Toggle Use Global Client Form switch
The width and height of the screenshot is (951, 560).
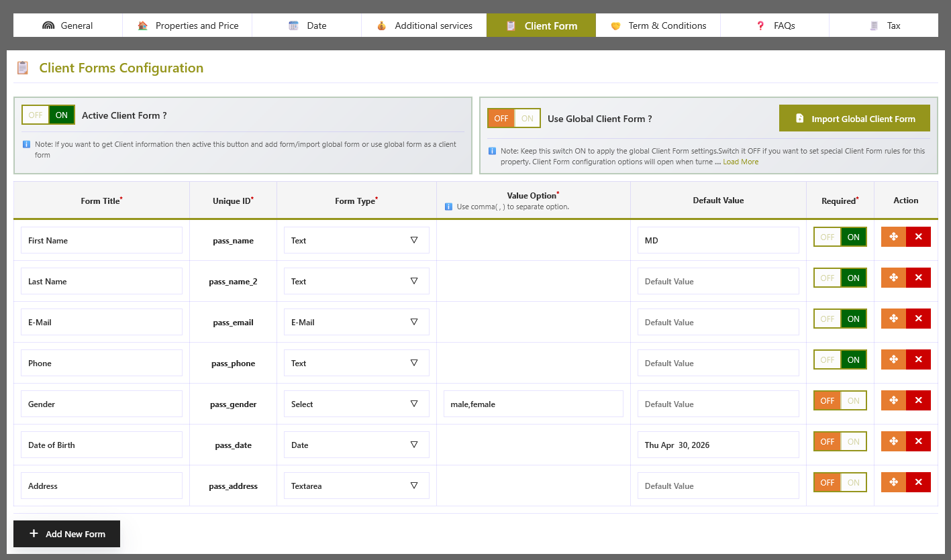(x=514, y=118)
